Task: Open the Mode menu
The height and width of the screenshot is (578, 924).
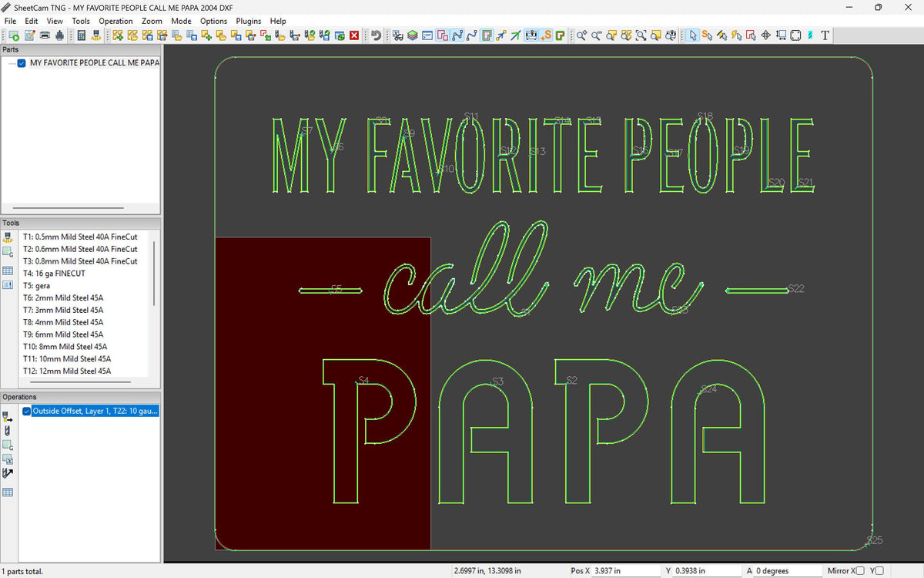Action: 181,21
